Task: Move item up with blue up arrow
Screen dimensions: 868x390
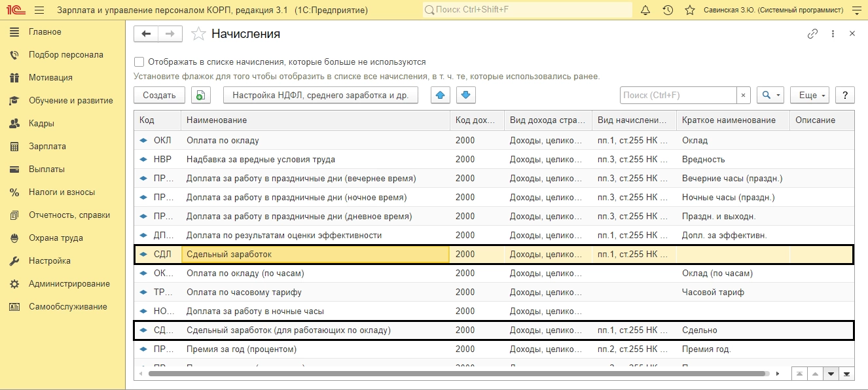Action: click(441, 95)
